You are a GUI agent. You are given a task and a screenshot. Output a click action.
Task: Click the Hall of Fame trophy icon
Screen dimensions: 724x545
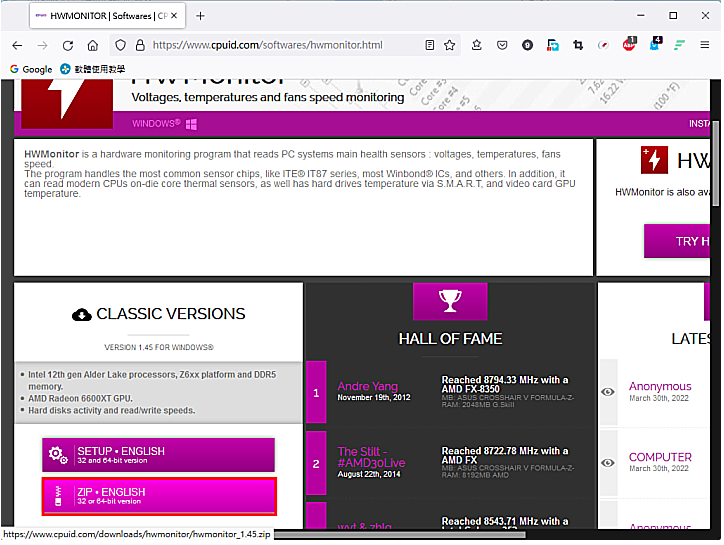[x=450, y=301]
